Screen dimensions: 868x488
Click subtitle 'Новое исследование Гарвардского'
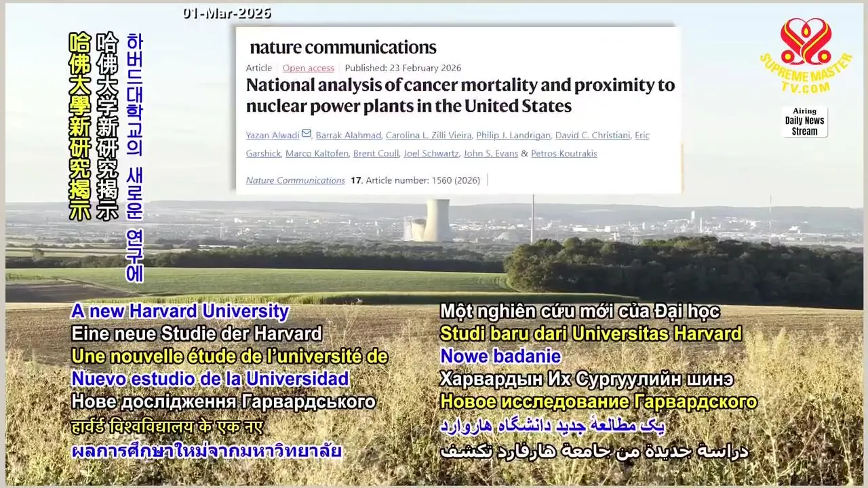(x=598, y=401)
